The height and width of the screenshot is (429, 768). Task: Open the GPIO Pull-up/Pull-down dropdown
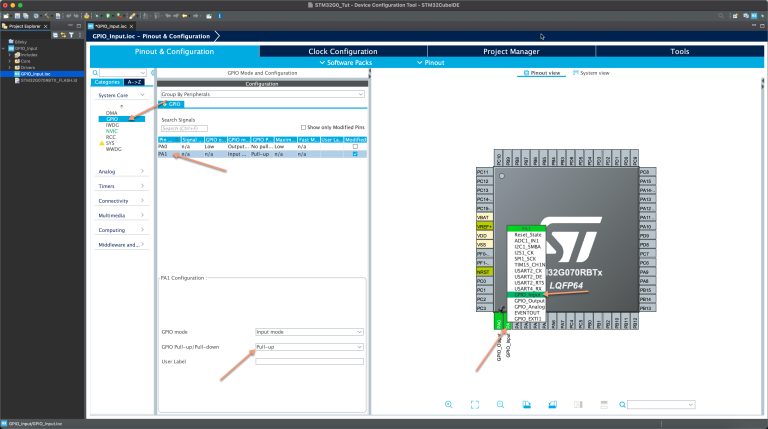(x=308, y=347)
